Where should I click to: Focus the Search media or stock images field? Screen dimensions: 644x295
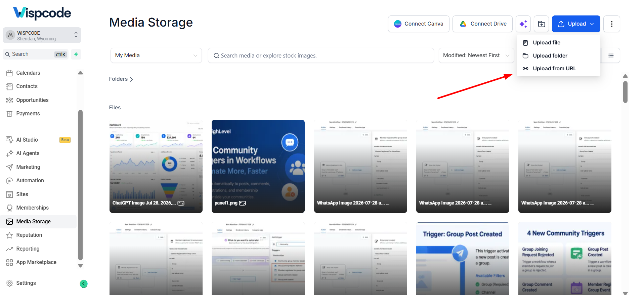pos(321,56)
